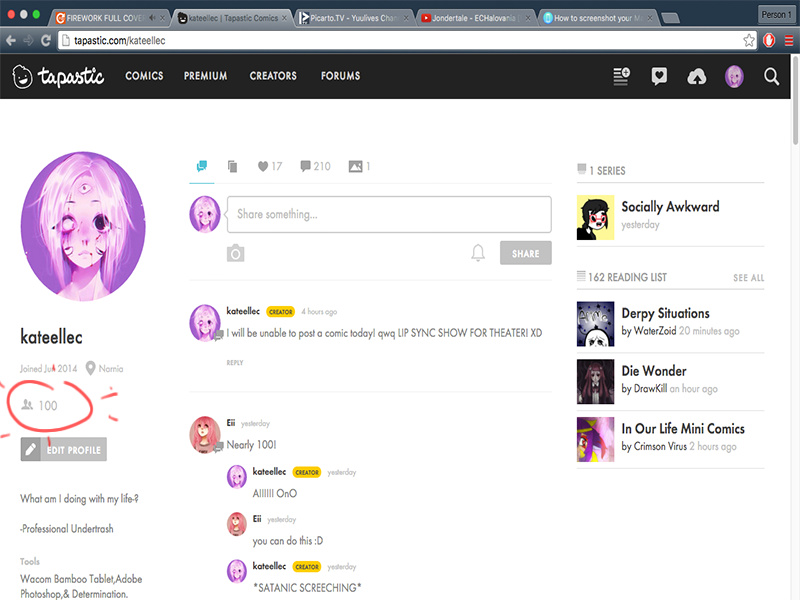800x600 pixels.
Task: Switch to the comments tab showing 210
Action: tap(315, 166)
